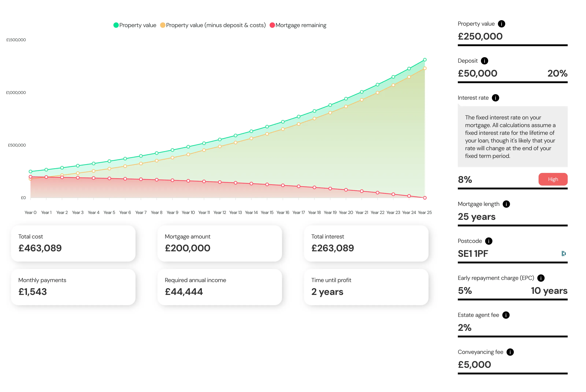Click the Postcode info icon
586x392 pixels.
pyautogui.click(x=489, y=241)
